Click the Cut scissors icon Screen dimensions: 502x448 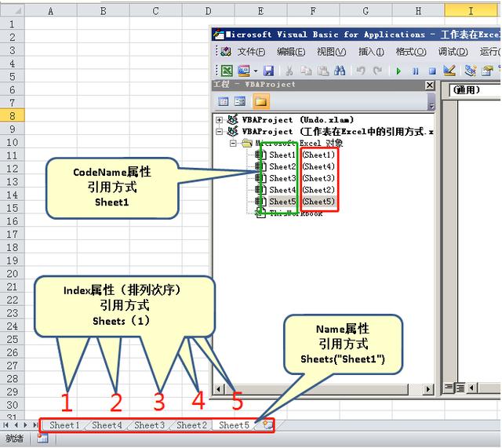[289, 71]
